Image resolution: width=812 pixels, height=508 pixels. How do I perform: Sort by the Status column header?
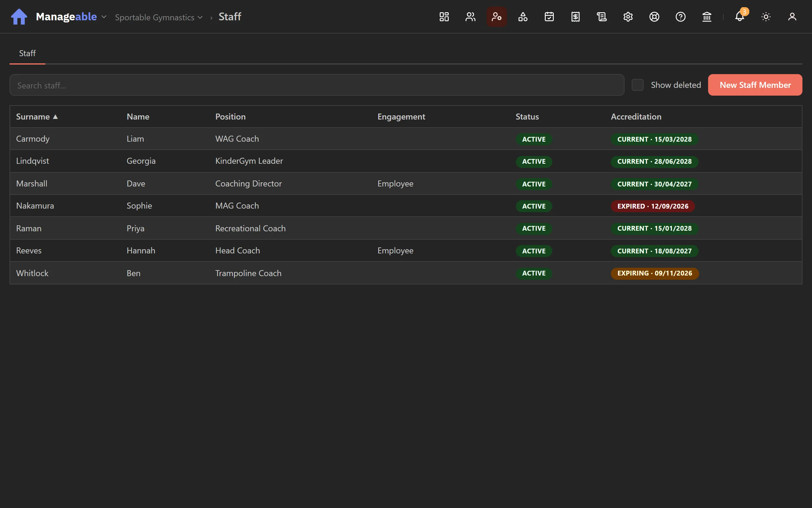click(x=527, y=117)
